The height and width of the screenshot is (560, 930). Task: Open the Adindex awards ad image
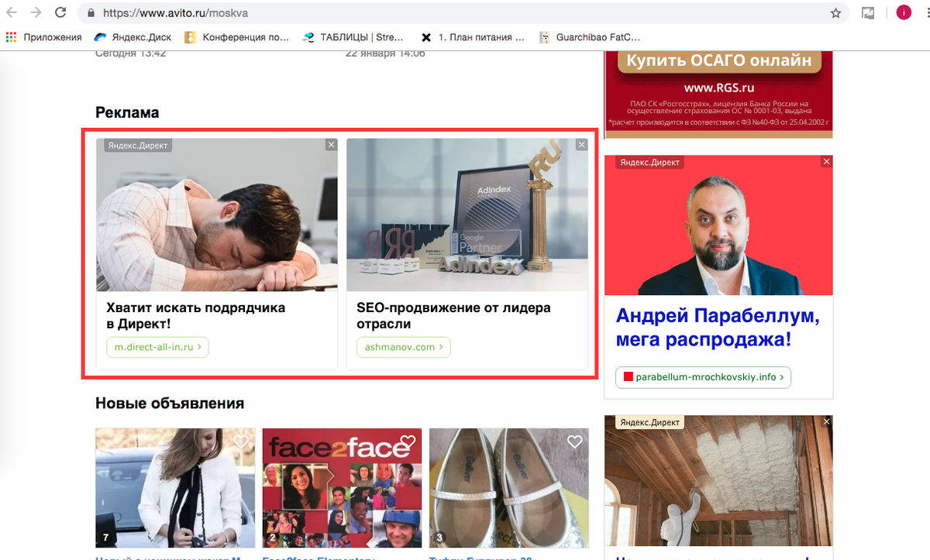[x=467, y=215]
